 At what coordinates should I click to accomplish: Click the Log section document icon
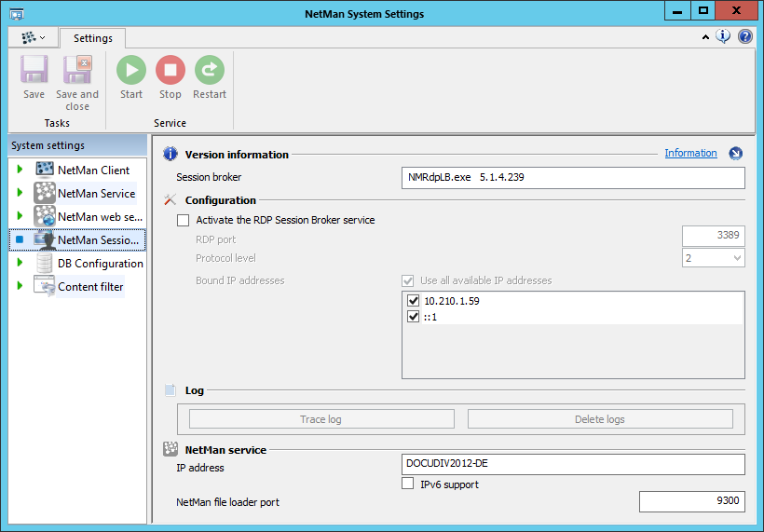pyautogui.click(x=171, y=390)
